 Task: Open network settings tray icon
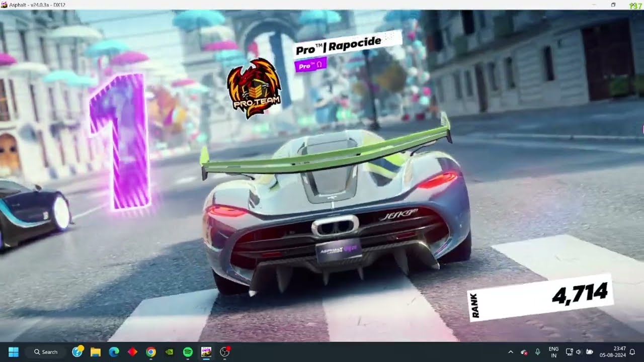pos(569,352)
